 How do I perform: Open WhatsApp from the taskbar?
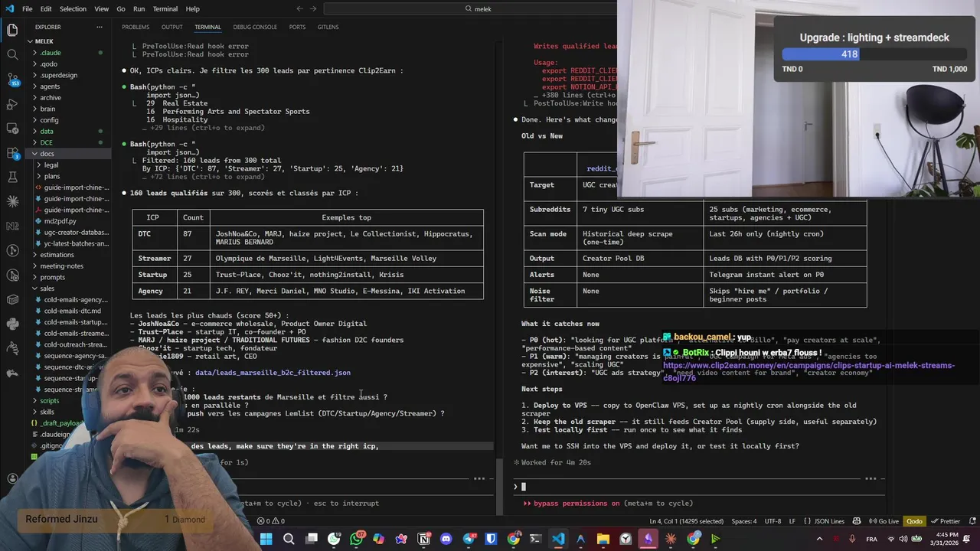tap(357, 539)
